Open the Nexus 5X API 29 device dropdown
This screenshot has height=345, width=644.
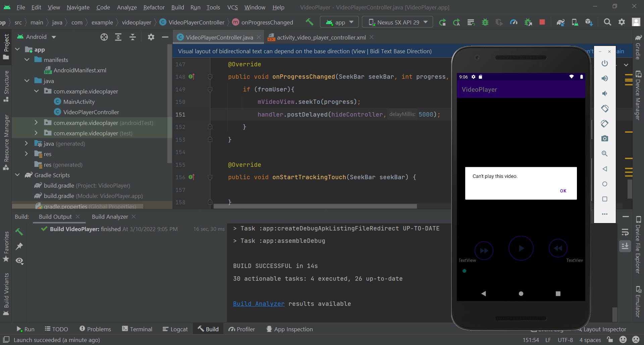pos(398,22)
